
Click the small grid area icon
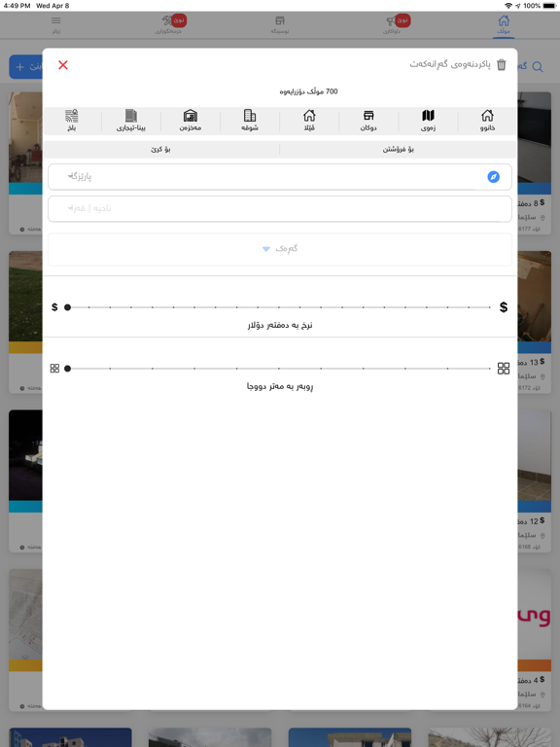(x=54, y=369)
